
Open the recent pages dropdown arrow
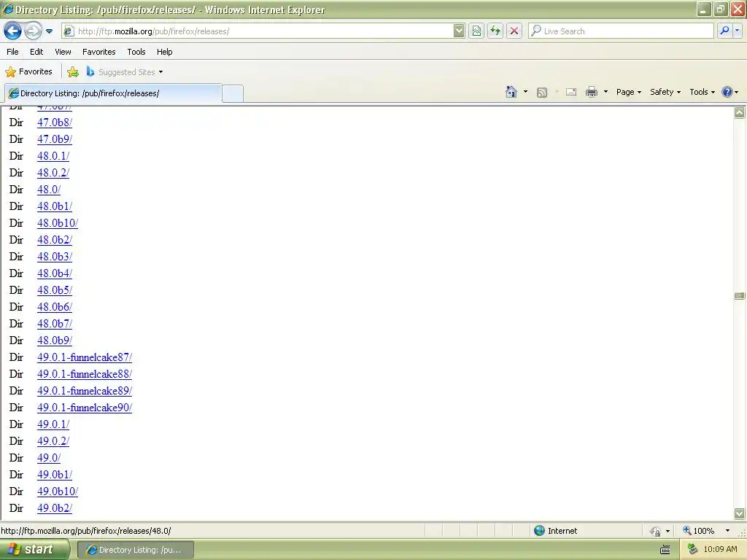(49, 31)
